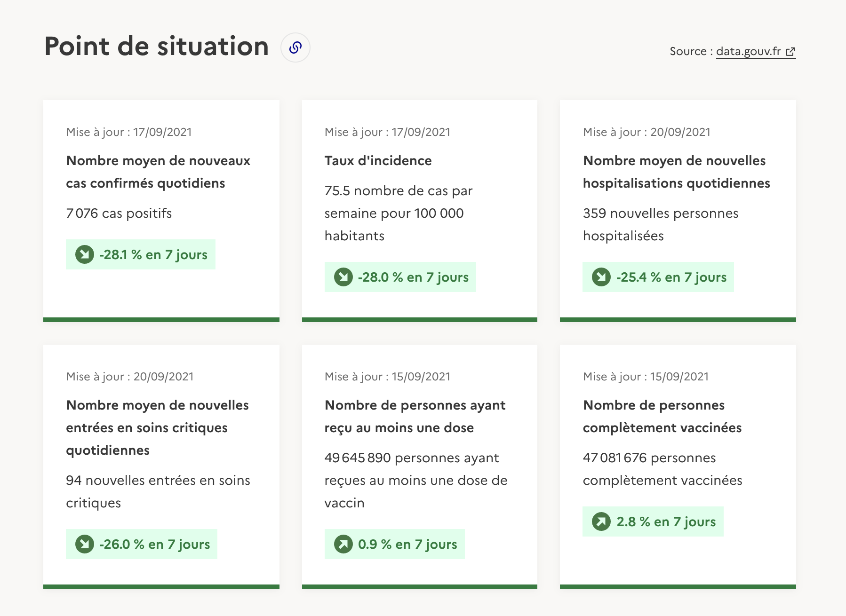Click the up arrow icon next to 2.8 %
The width and height of the screenshot is (846, 616).
(601, 521)
